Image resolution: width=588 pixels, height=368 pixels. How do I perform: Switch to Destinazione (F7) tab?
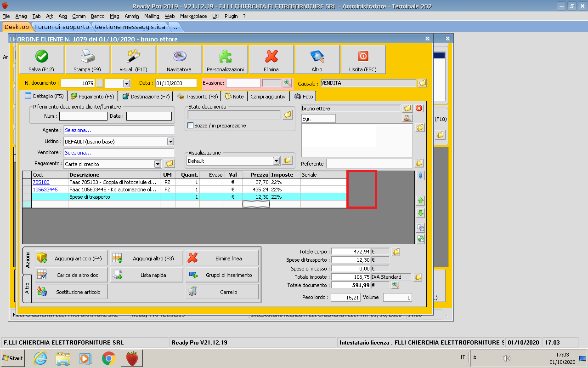coord(146,96)
